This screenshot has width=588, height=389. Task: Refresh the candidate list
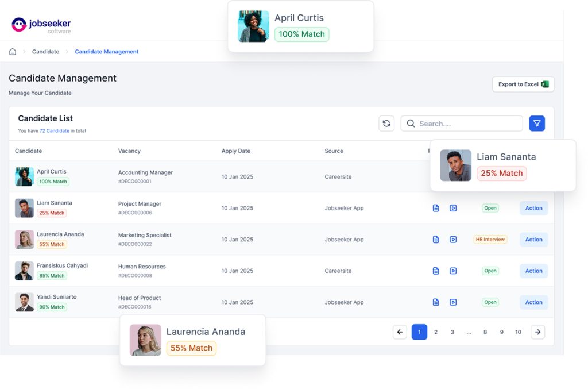click(386, 124)
